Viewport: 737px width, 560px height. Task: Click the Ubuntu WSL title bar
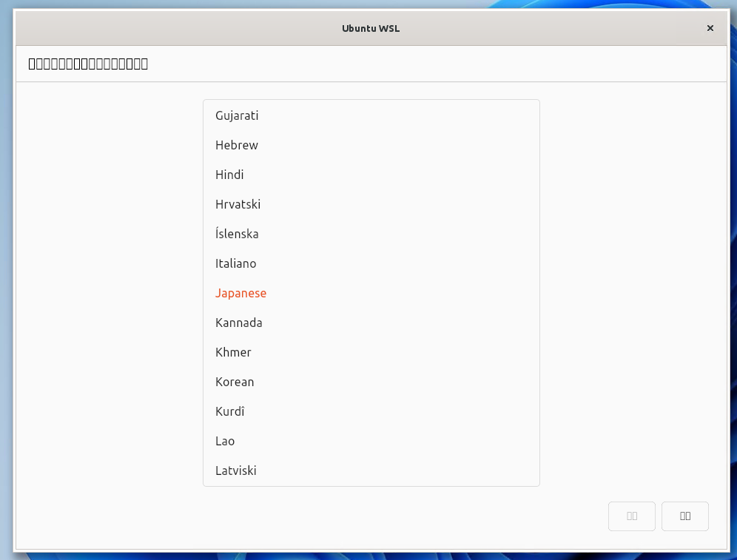(x=371, y=28)
